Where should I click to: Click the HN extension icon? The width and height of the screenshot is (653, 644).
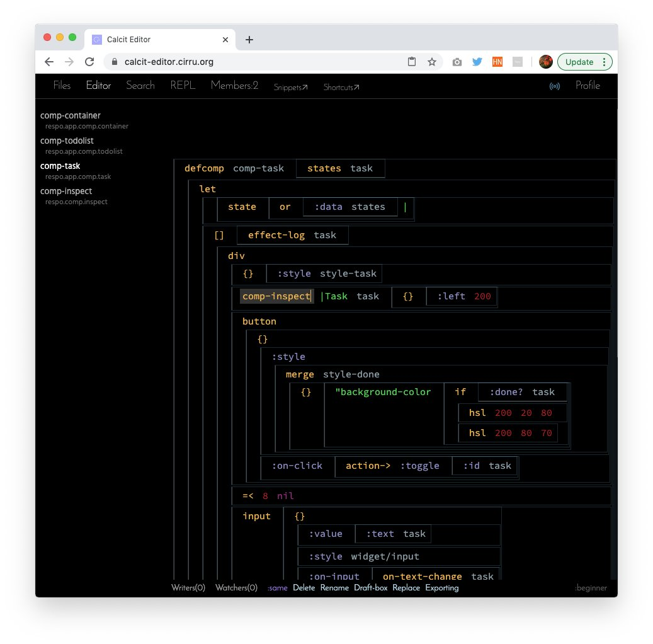[x=497, y=62]
